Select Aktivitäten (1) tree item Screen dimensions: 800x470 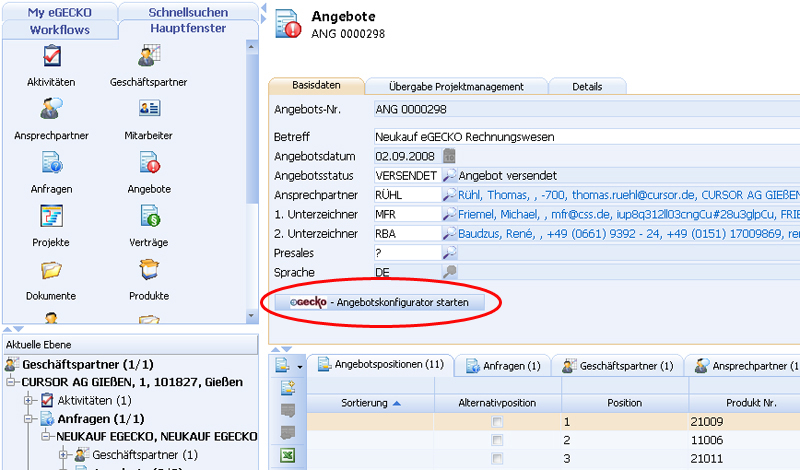coord(94,400)
